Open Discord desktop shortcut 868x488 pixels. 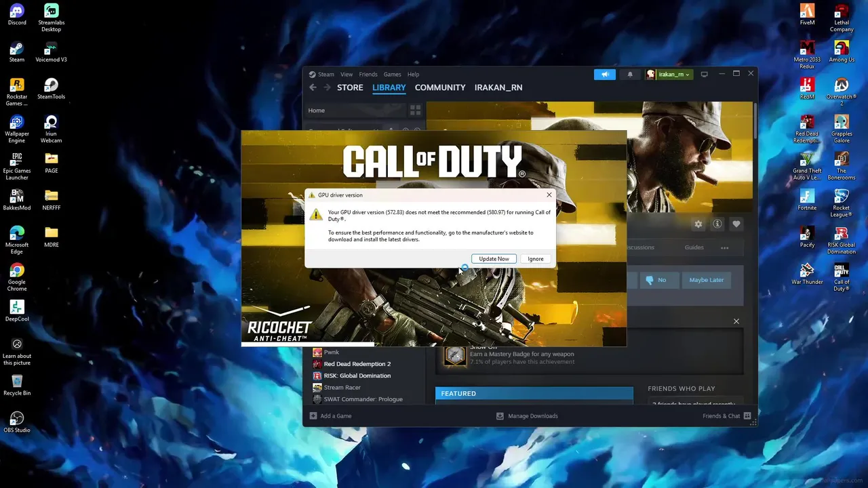coord(17,15)
